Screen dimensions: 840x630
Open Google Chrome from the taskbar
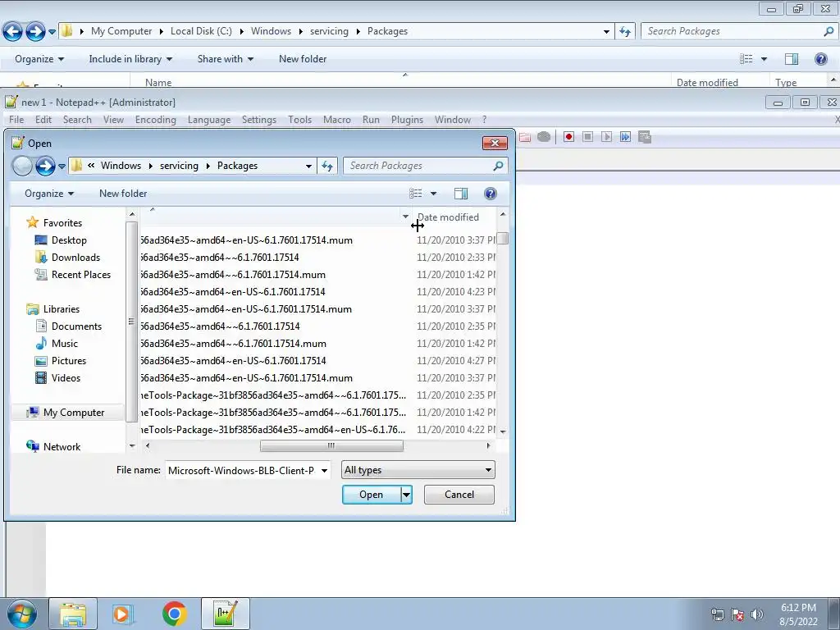pyautogui.click(x=175, y=614)
